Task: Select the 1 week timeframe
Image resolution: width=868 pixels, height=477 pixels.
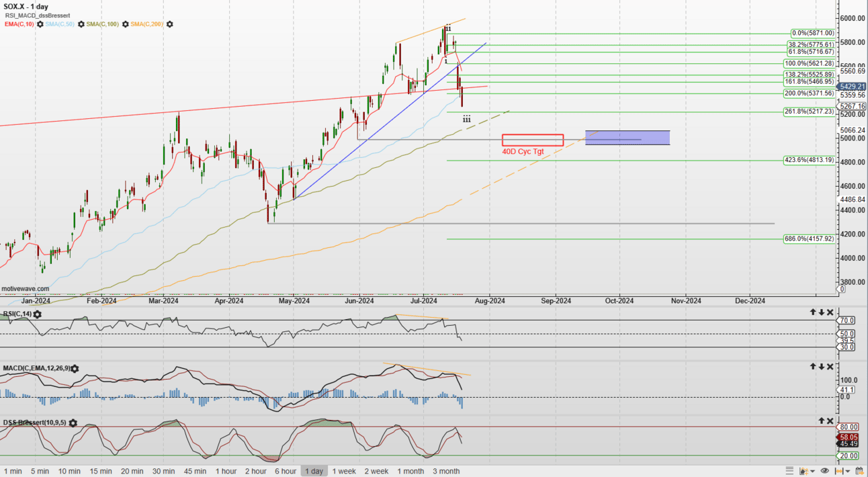Action: coord(344,471)
